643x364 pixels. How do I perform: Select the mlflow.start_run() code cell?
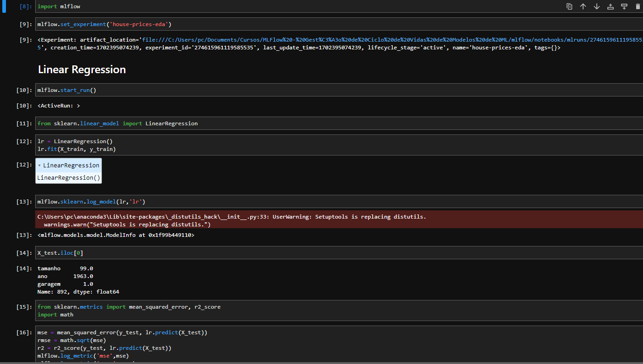point(339,90)
